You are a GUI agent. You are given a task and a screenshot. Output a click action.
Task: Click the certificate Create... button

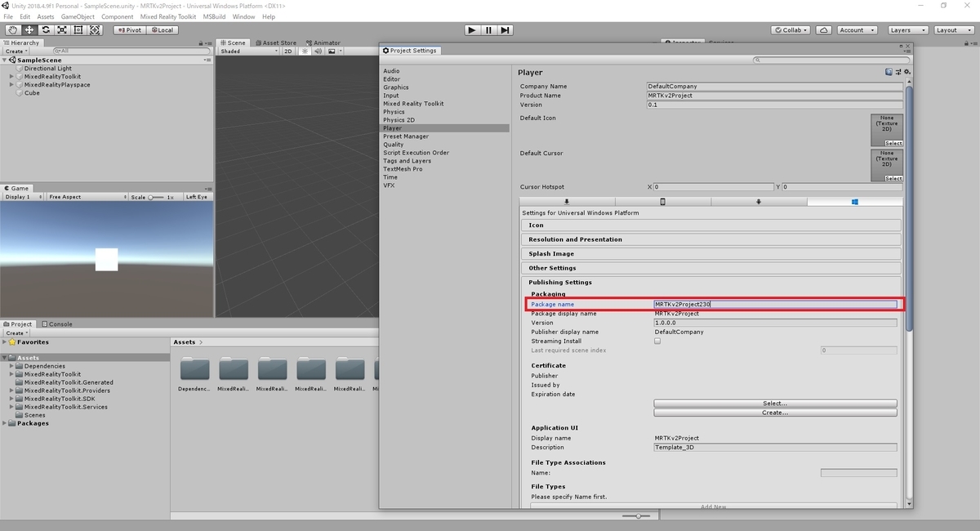click(775, 413)
